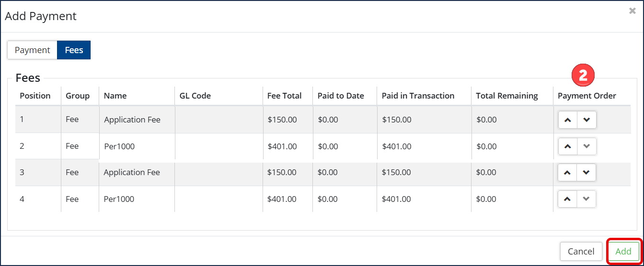The image size is (644, 266).
Task: Click the Payment Order column header
Action: click(x=587, y=96)
